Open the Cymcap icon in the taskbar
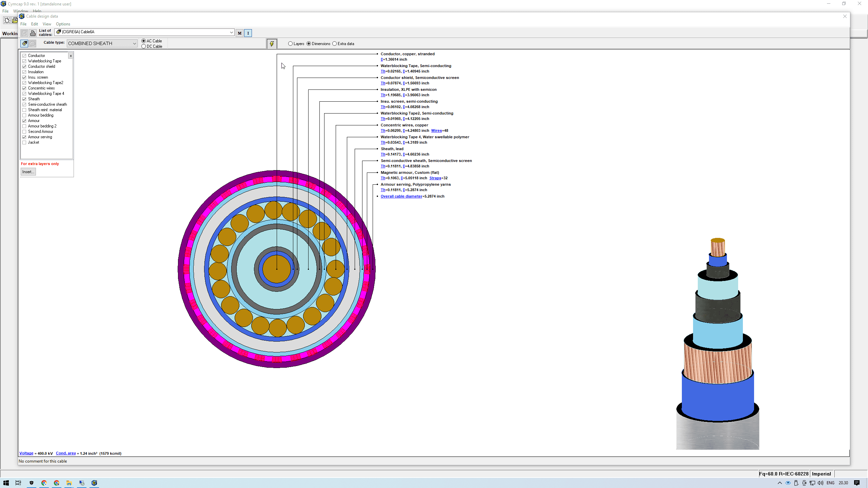 tap(94, 483)
